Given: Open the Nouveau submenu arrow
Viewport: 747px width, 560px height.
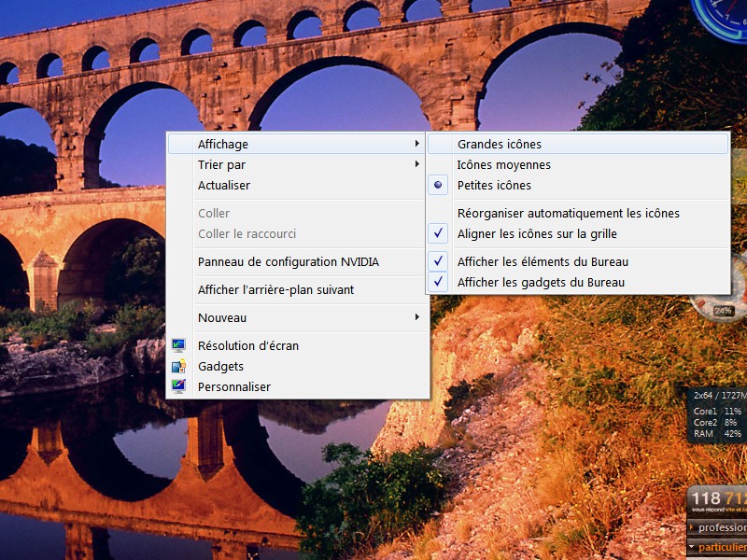Looking at the screenshot, I should [x=416, y=317].
